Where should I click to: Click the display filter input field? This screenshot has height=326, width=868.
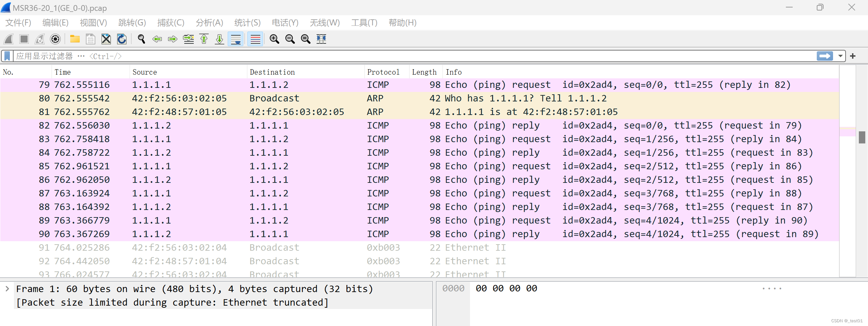click(x=414, y=56)
